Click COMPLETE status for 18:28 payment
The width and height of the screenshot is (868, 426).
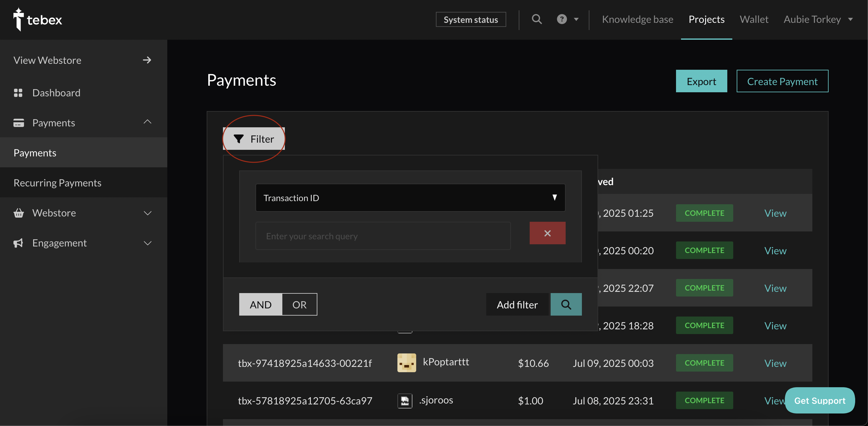click(704, 326)
